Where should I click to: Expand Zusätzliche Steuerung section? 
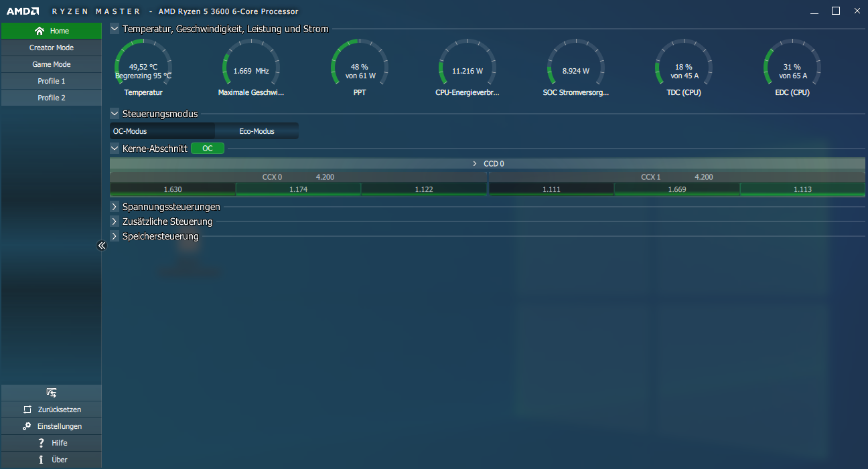(x=115, y=221)
